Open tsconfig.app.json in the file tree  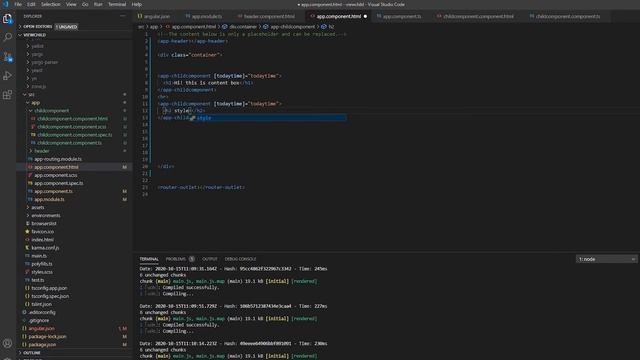[49, 288]
